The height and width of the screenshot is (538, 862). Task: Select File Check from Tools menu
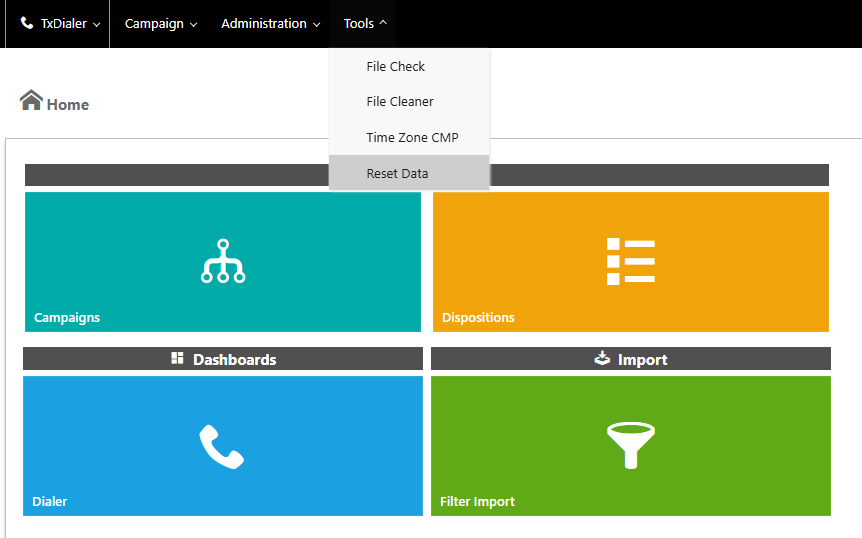point(396,67)
